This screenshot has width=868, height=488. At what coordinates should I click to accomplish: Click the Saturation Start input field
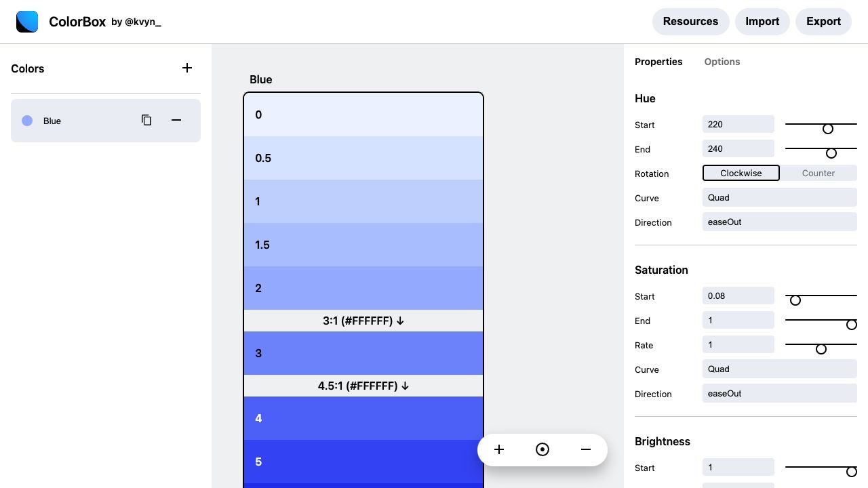[x=738, y=296]
